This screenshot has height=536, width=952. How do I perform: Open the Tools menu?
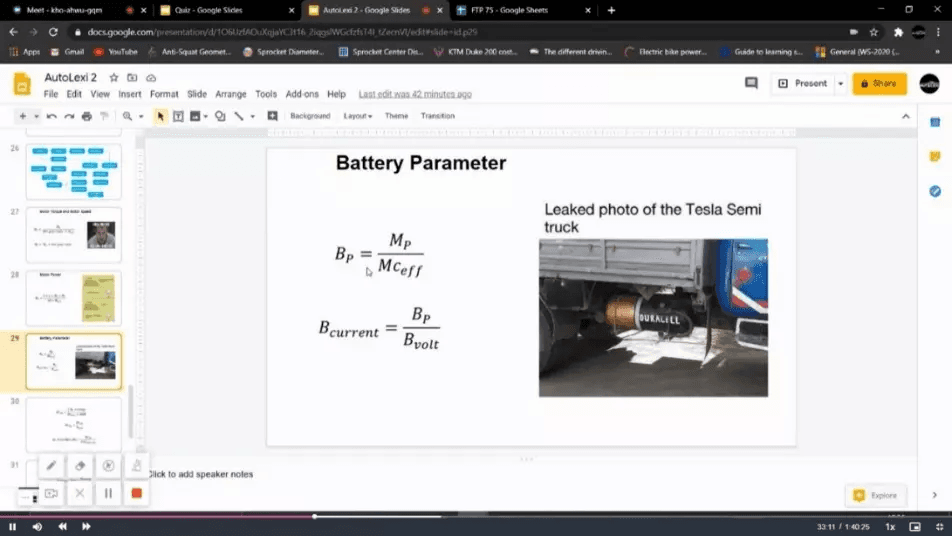[x=266, y=94]
